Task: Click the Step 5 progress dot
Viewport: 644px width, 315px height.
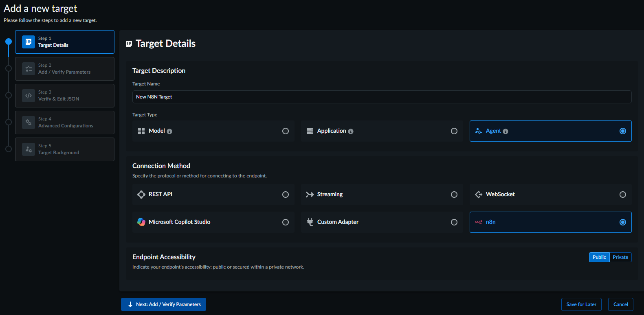Action: point(9,149)
